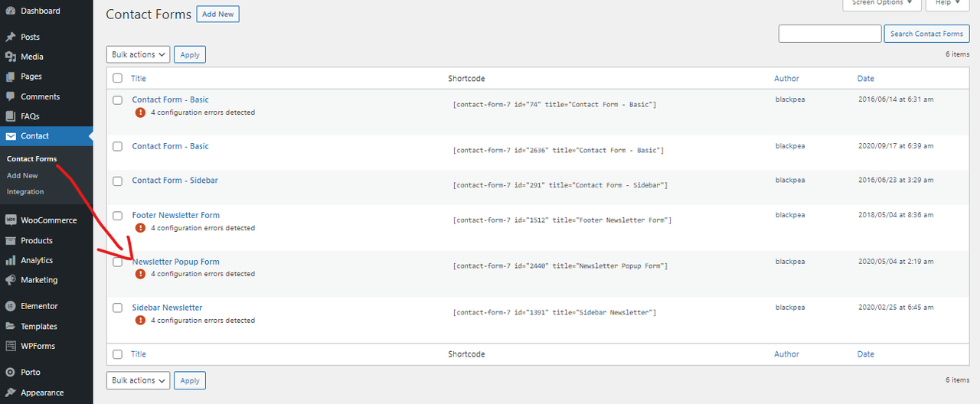980x404 pixels.
Task: Sort by the Author column header
Action: 786,78
